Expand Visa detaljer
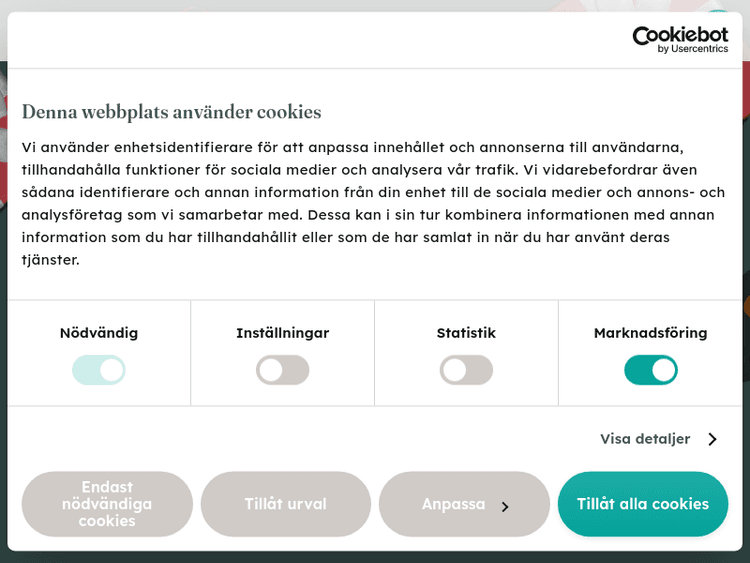This screenshot has width=750, height=563. (646, 439)
